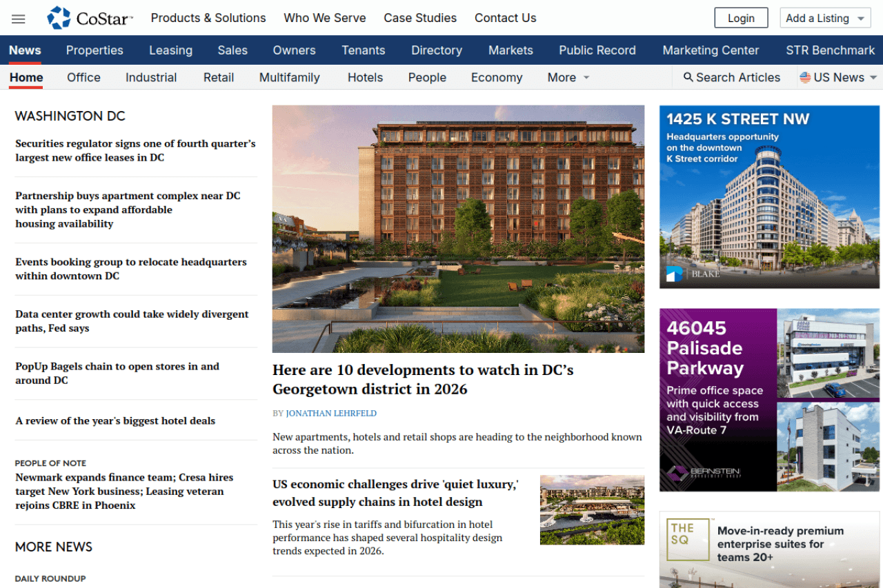Click the Georgetown building featured image
Image resolution: width=883 pixels, height=588 pixels.
[x=458, y=229]
